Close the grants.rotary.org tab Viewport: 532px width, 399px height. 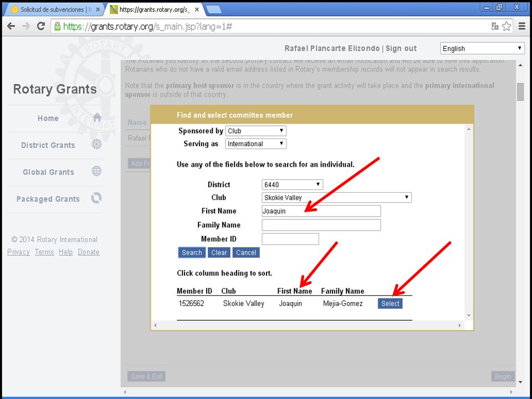pyautogui.click(x=196, y=10)
